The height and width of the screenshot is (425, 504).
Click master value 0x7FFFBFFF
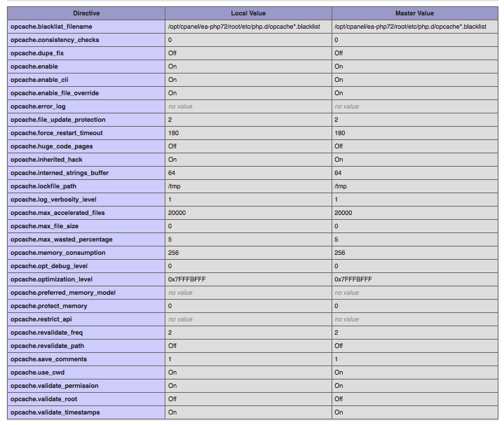click(x=353, y=279)
